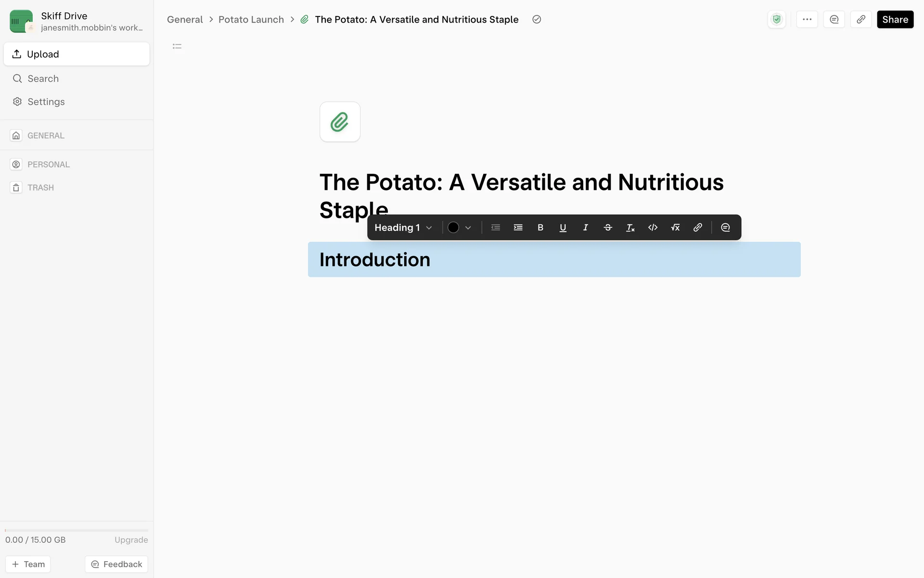
Task: Open the General section in sidebar
Action: pyautogui.click(x=46, y=135)
